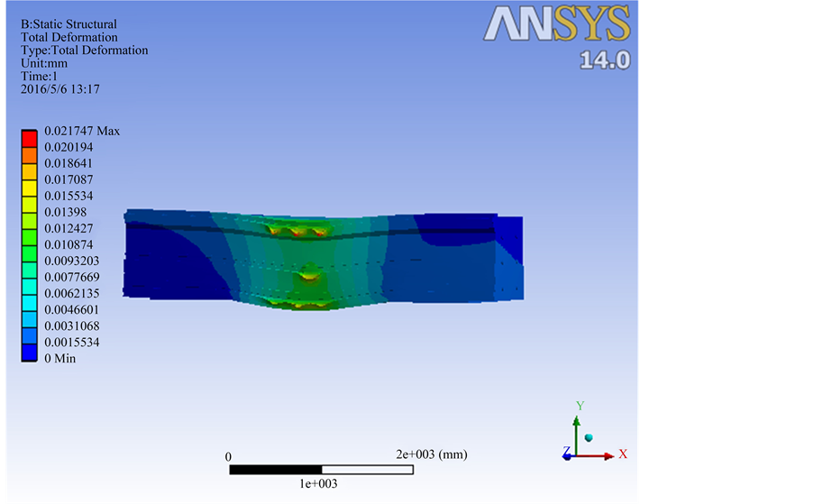
Task: Click the 14.0 version label
Action: pos(604,60)
